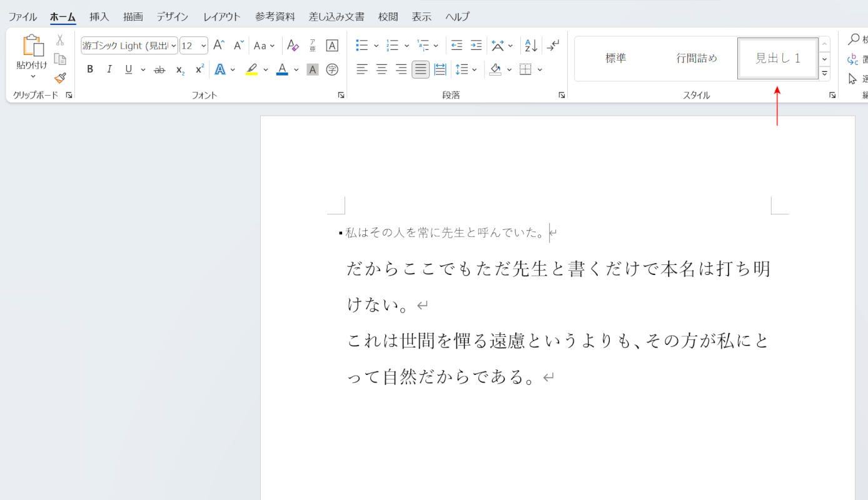Toggle Bold formatting
Viewport: 868px width, 500px height.
(x=90, y=69)
